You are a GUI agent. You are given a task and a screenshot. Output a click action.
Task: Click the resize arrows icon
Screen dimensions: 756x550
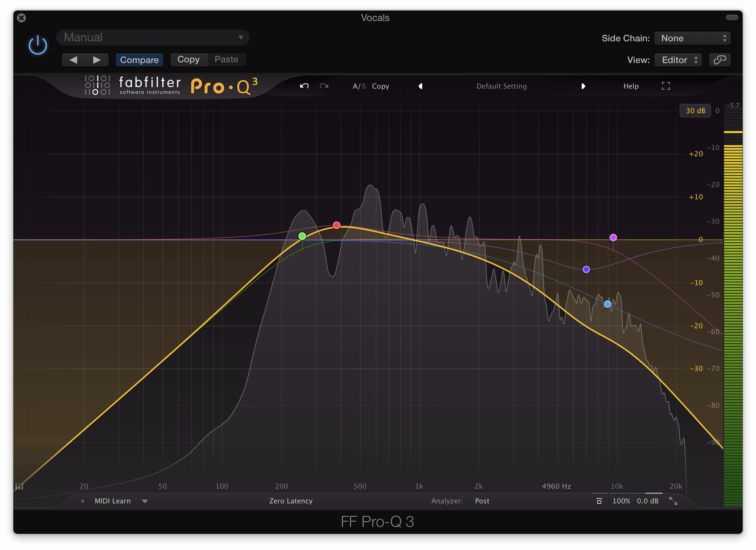(x=673, y=501)
